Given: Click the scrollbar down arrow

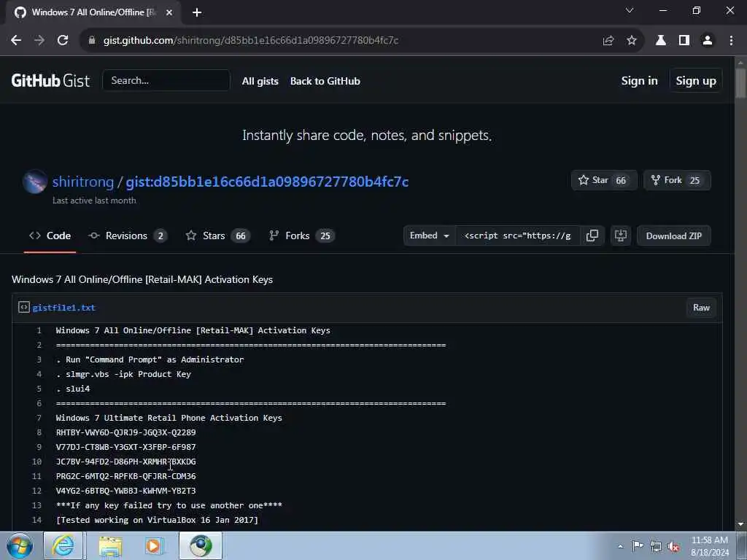Looking at the screenshot, I should [x=740, y=524].
